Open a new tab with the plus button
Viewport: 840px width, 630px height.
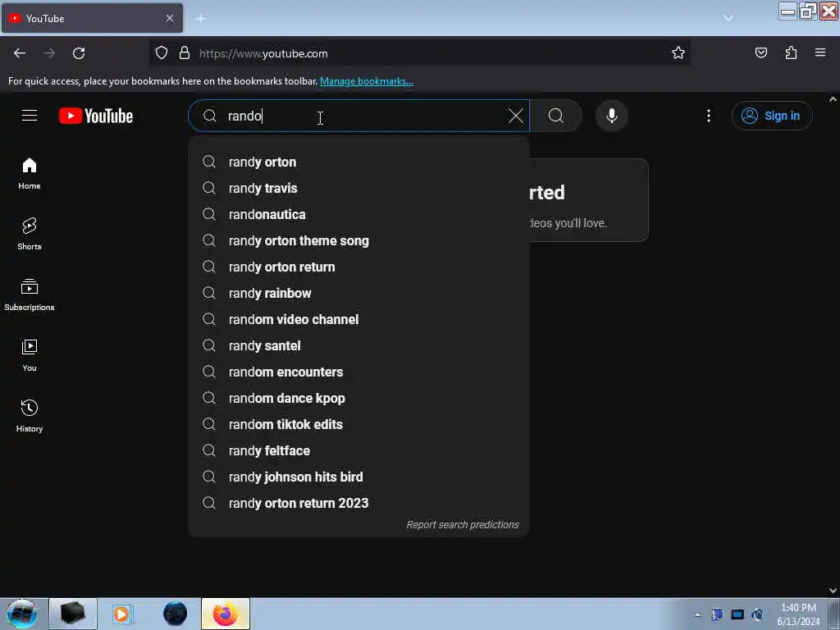(x=201, y=19)
